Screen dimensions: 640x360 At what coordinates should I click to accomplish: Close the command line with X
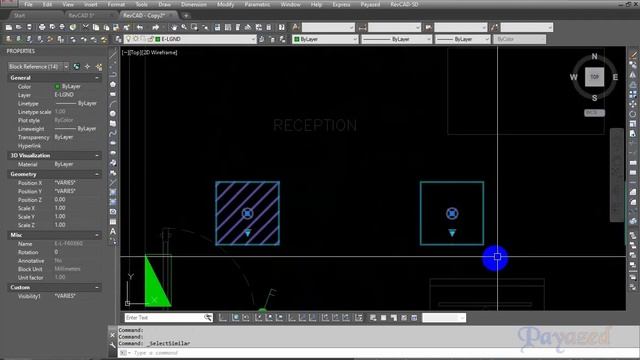113,335
